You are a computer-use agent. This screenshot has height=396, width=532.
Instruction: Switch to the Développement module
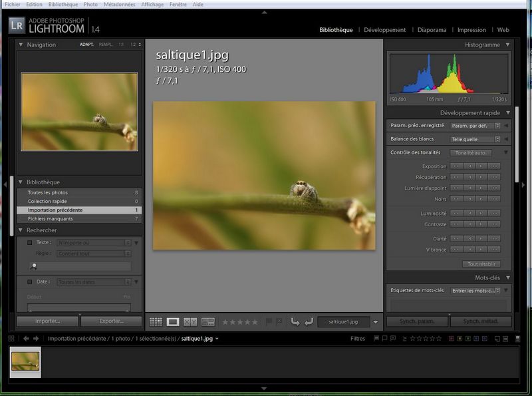[384, 30]
